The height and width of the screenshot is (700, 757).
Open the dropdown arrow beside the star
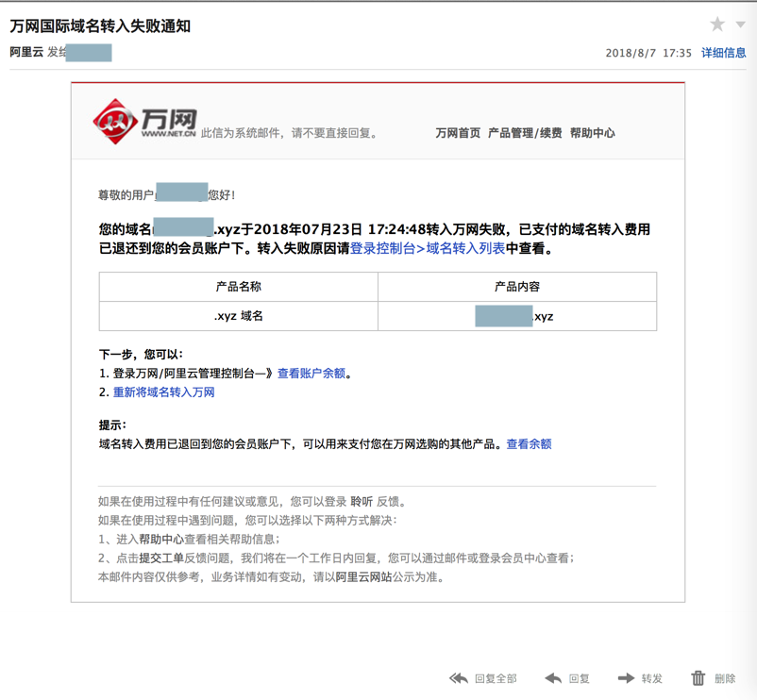pos(740,25)
